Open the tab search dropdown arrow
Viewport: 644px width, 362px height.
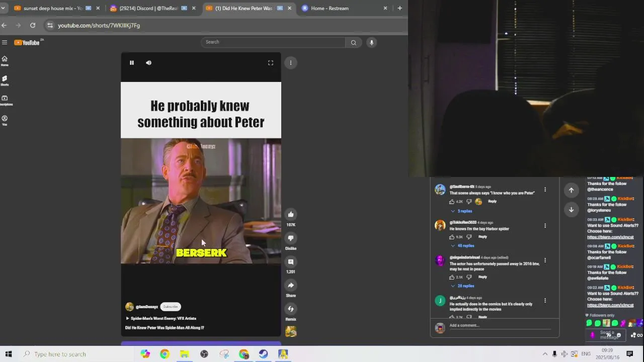(x=3, y=9)
